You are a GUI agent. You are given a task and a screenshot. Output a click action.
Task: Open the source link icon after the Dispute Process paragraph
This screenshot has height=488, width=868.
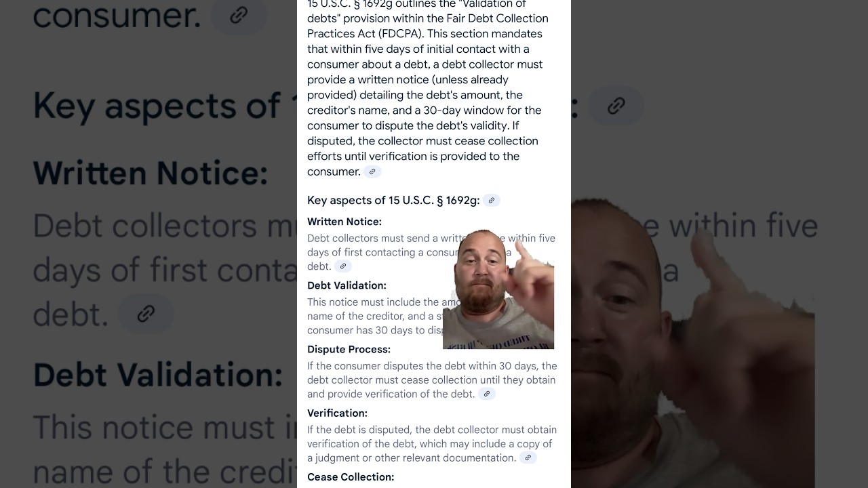click(487, 394)
